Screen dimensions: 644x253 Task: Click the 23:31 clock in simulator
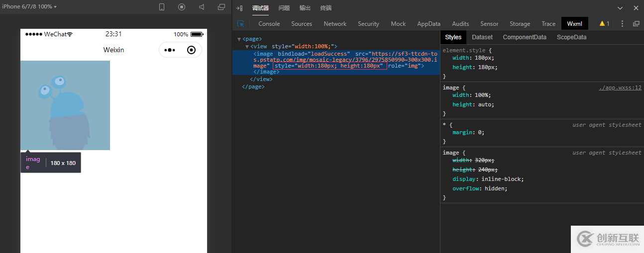pyautogui.click(x=113, y=34)
